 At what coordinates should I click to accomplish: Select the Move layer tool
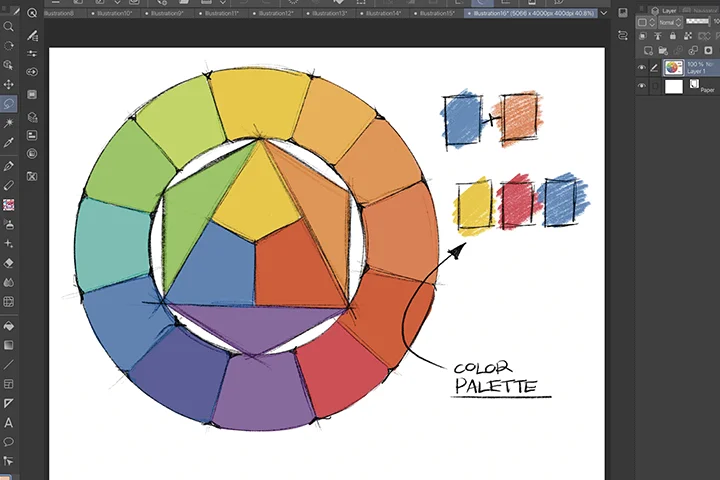8,85
